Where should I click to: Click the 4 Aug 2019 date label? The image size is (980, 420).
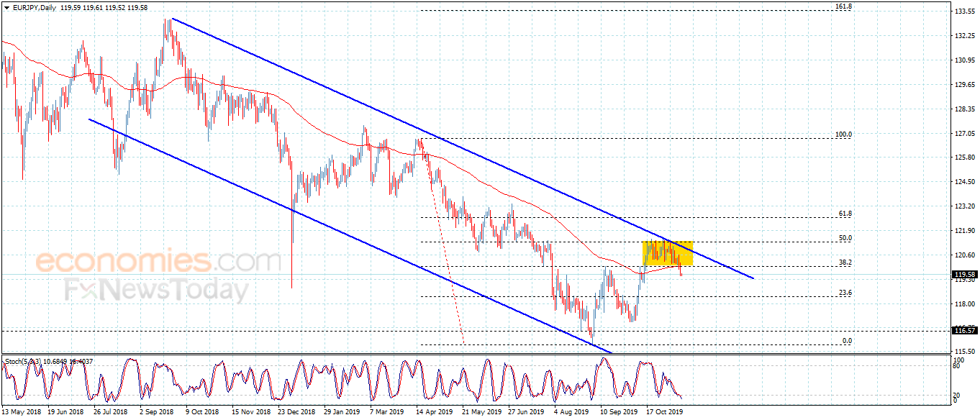tap(572, 413)
